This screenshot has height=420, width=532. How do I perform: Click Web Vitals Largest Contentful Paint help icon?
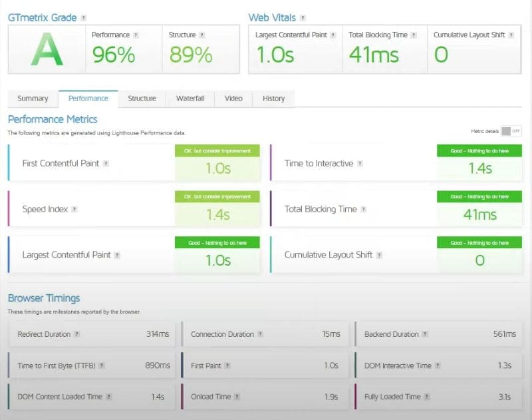tap(333, 35)
